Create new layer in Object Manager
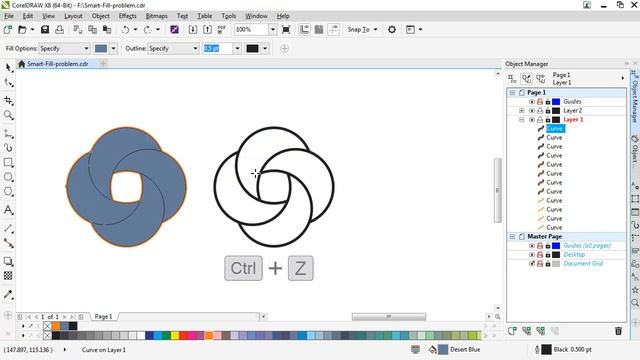Viewport: 640px width, 360px height. click(x=512, y=331)
